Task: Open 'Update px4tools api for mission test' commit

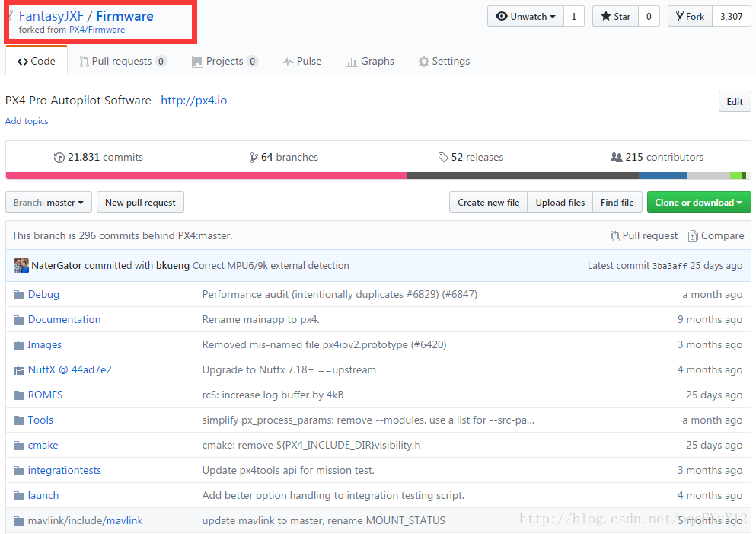Action: [x=288, y=470]
